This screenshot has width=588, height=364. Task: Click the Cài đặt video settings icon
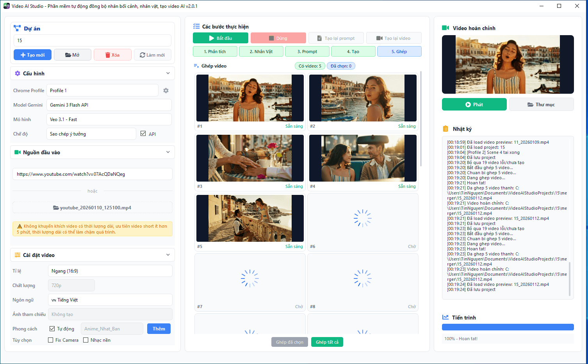17,255
